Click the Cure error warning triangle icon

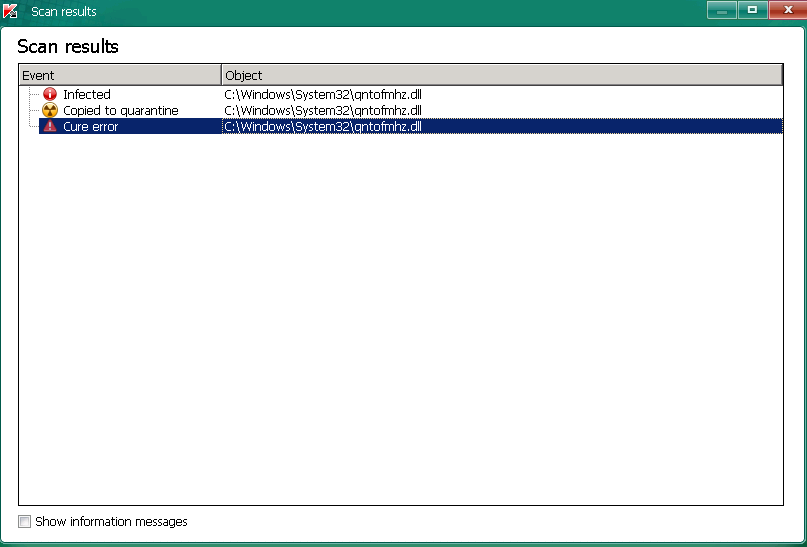coord(50,126)
